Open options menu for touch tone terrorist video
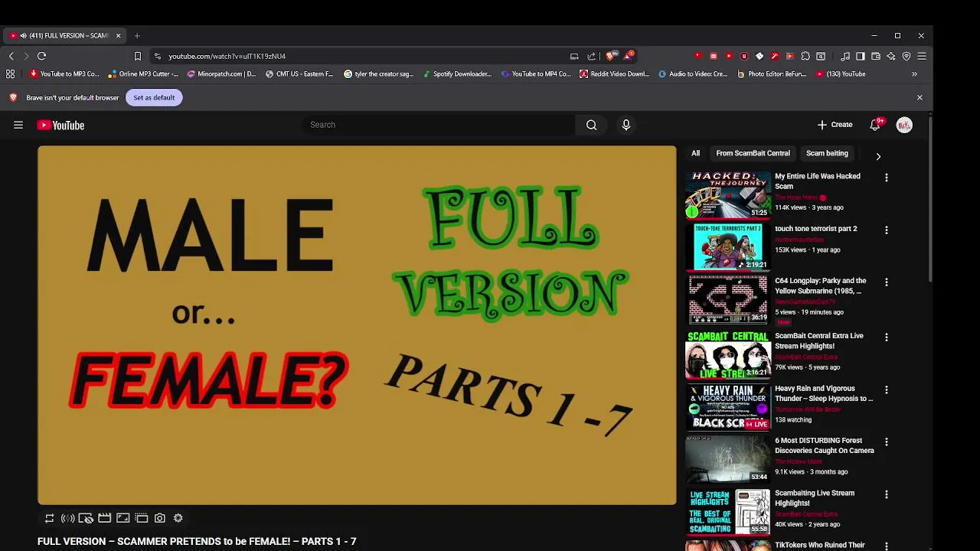Image resolution: width=980 pixels, height=551 pixels. 887,230
